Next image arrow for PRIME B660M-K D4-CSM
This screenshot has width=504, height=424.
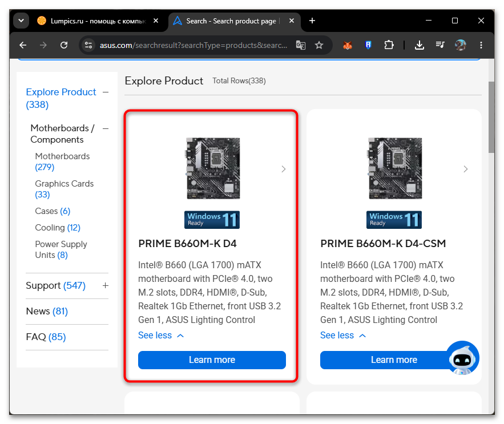(465, 169)
